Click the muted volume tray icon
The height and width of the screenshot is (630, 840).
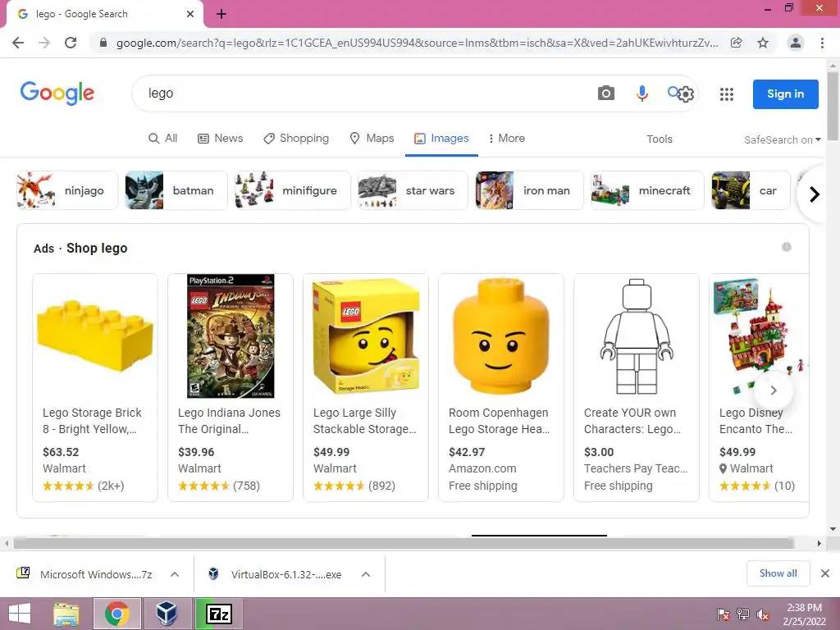(x=762, y=614)
